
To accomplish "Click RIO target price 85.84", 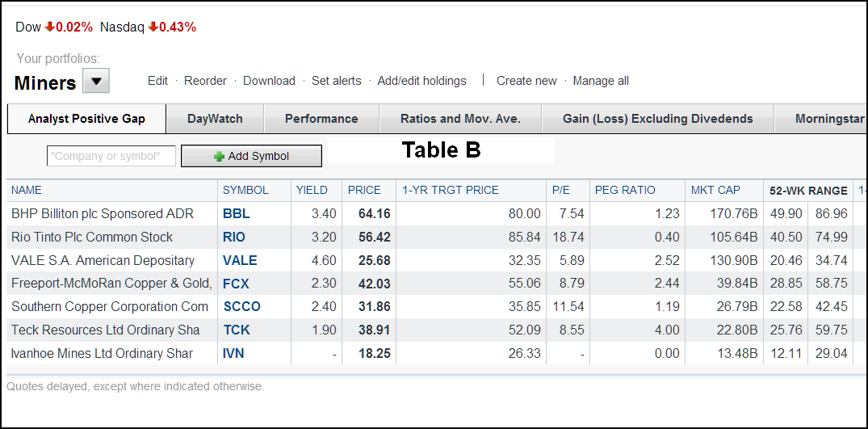I will pyautogui.click(x=524, y=238).
